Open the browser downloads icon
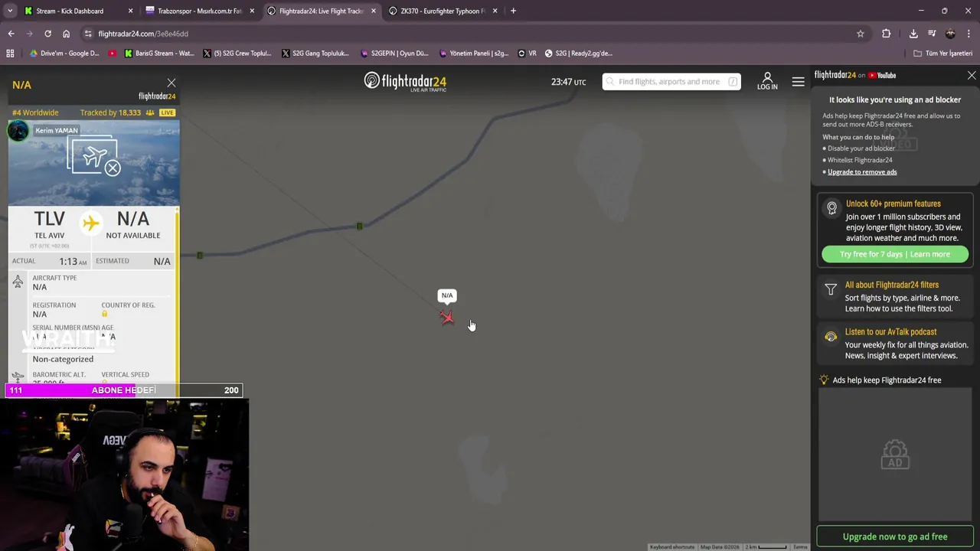The height and width of the screenshot is (551, 980). [x=913, y=34]
